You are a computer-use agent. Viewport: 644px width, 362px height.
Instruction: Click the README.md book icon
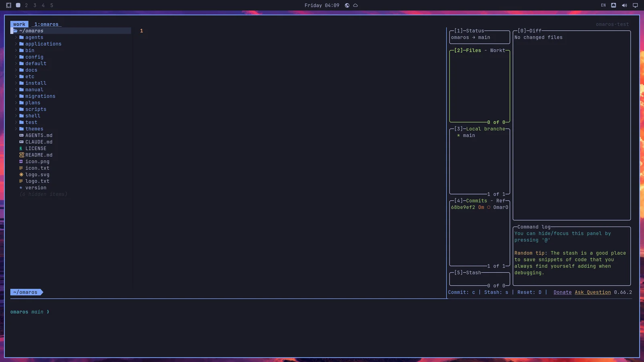(21, 155)
